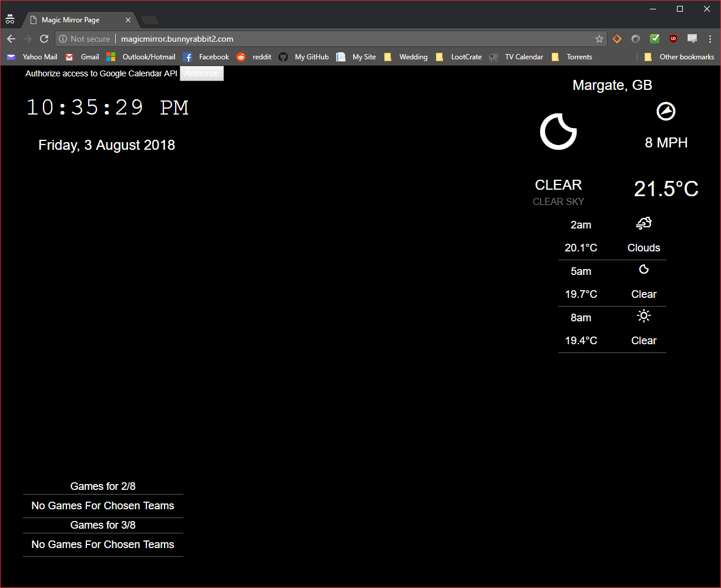Click the Authorize button for Google Calendar

tap(202, 73)
